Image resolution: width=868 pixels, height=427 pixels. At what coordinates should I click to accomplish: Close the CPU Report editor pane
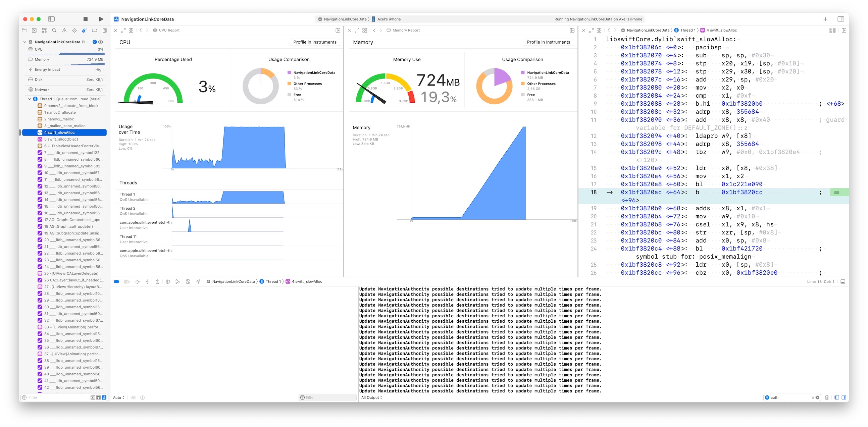click(x=115, y=30)
